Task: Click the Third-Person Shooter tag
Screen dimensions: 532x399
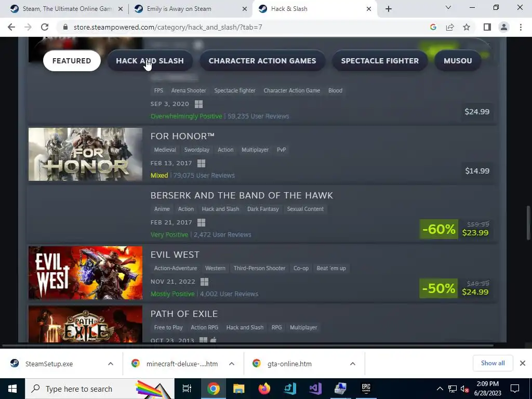Action: [259, 268]
